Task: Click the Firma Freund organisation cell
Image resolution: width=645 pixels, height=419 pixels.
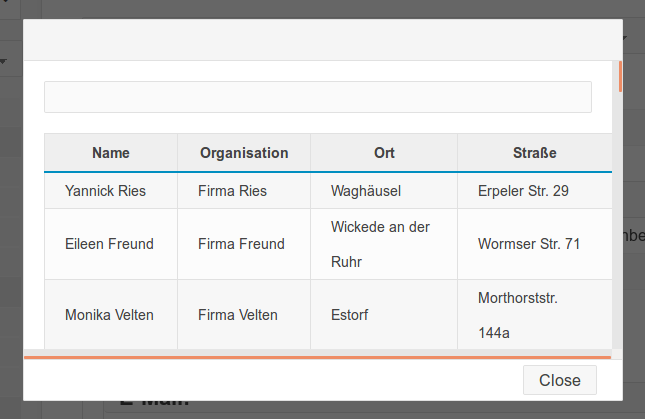Action: click(244, 244)
